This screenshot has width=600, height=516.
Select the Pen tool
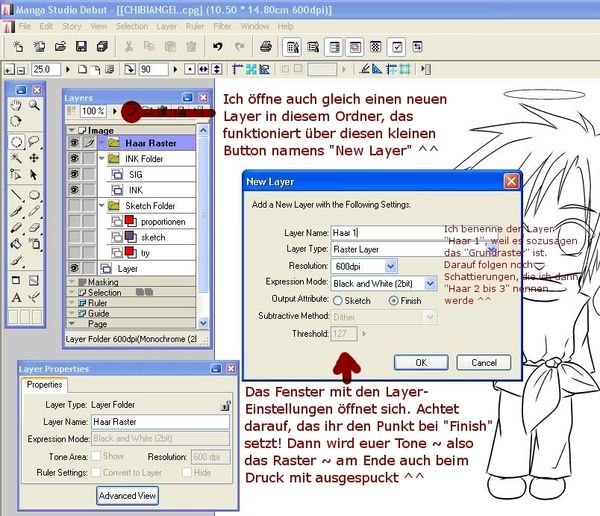[x=16, y=211]
